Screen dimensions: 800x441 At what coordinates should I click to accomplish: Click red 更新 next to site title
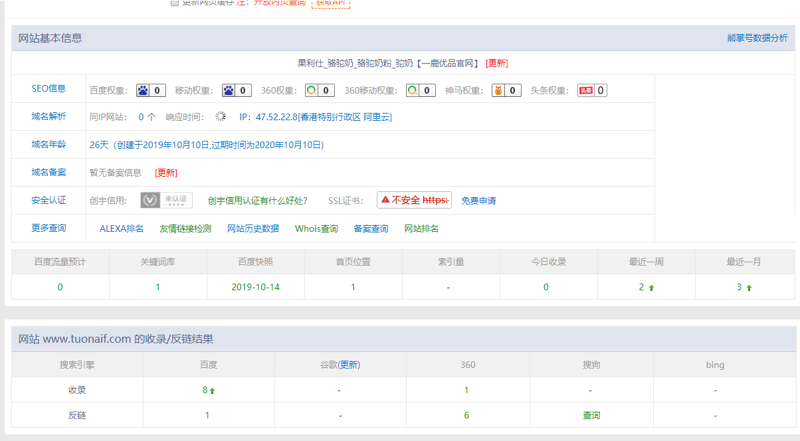click(496, 63)
